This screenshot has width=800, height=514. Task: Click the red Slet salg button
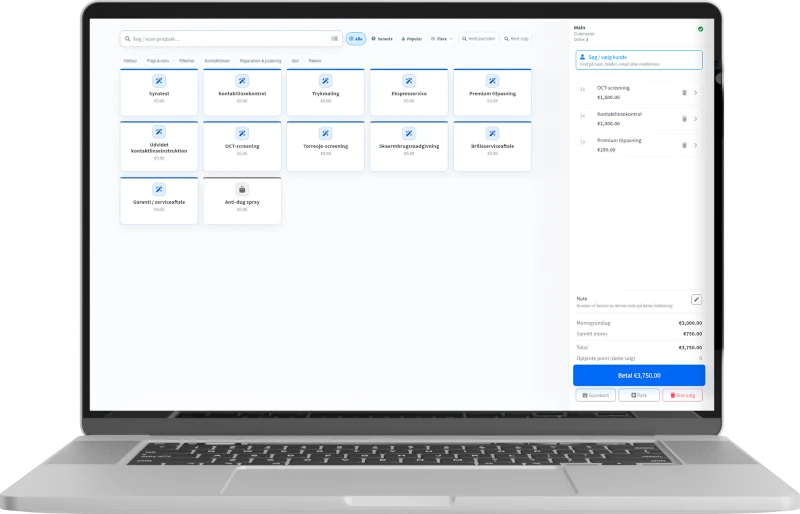[682, 395]
